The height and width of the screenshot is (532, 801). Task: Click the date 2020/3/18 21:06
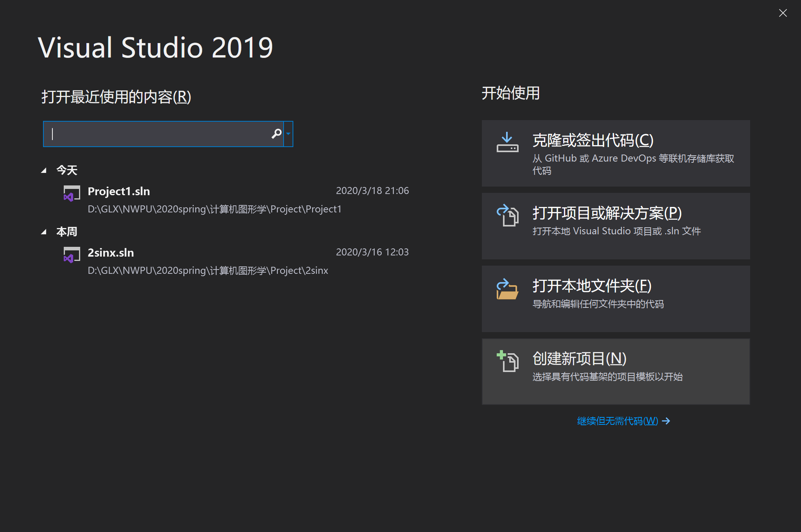pyautogui.click(x=372, y=191)
